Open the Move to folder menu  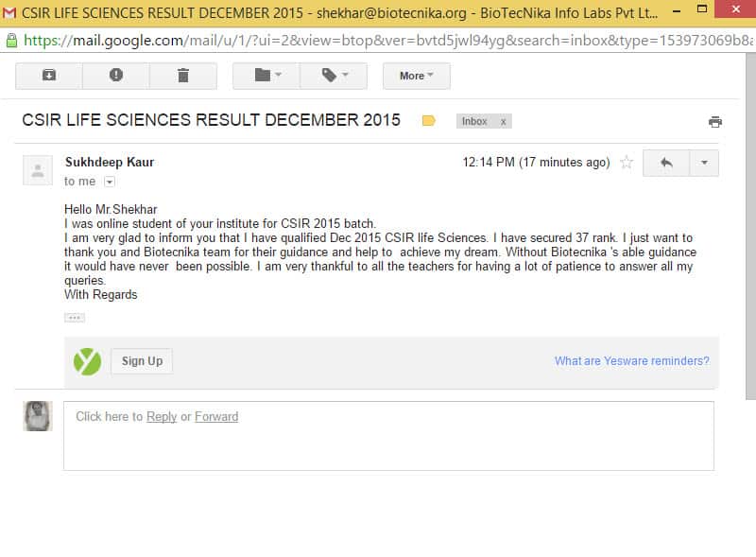(x=266, y=76)
